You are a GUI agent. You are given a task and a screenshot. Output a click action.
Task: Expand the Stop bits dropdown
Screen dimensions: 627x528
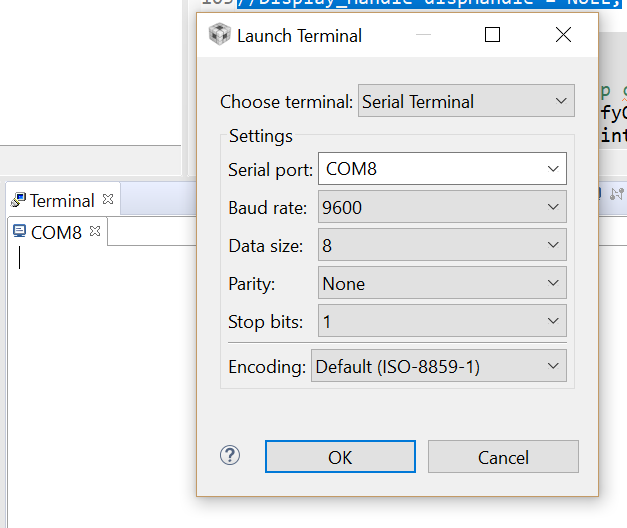tap(442, 321)
